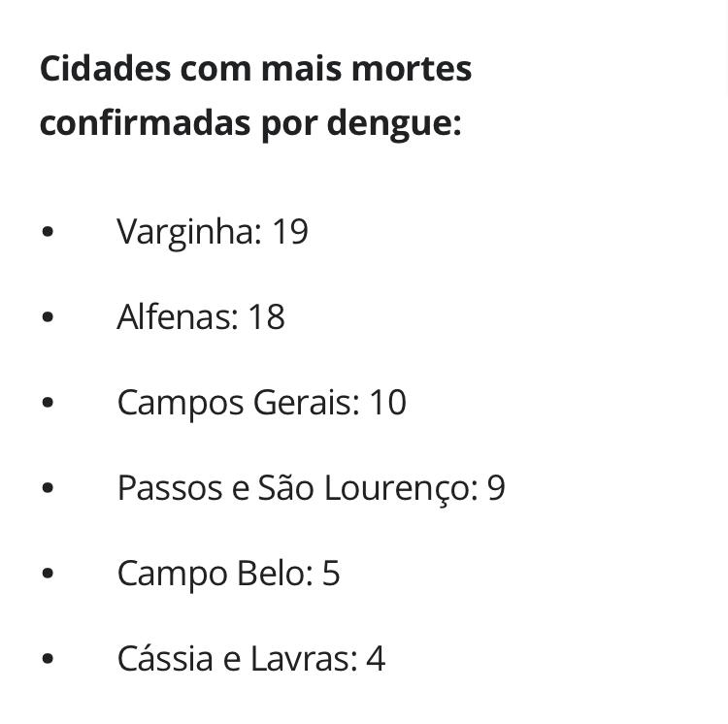Image resolution: width=728 pixels, height=724 pixels.
Task: Select the 'Campo Belo: 5' list entry
Action: tap(228, 574)
